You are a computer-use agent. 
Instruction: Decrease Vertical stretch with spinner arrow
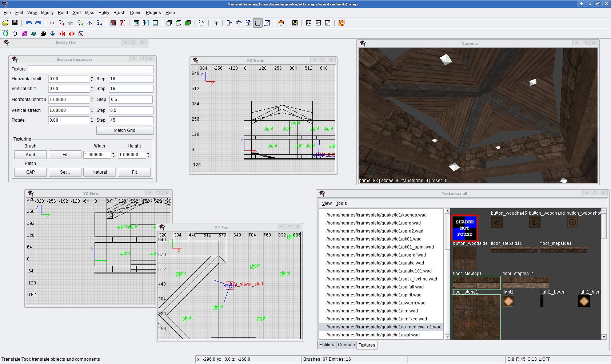[92, 112]
